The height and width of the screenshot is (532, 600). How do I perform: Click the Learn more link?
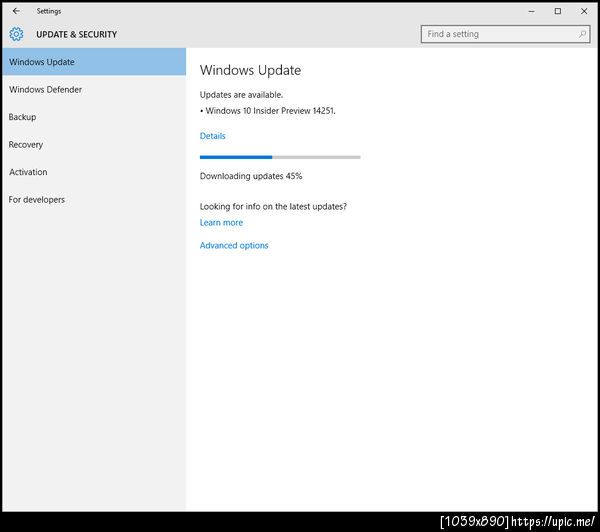point(221,222)
